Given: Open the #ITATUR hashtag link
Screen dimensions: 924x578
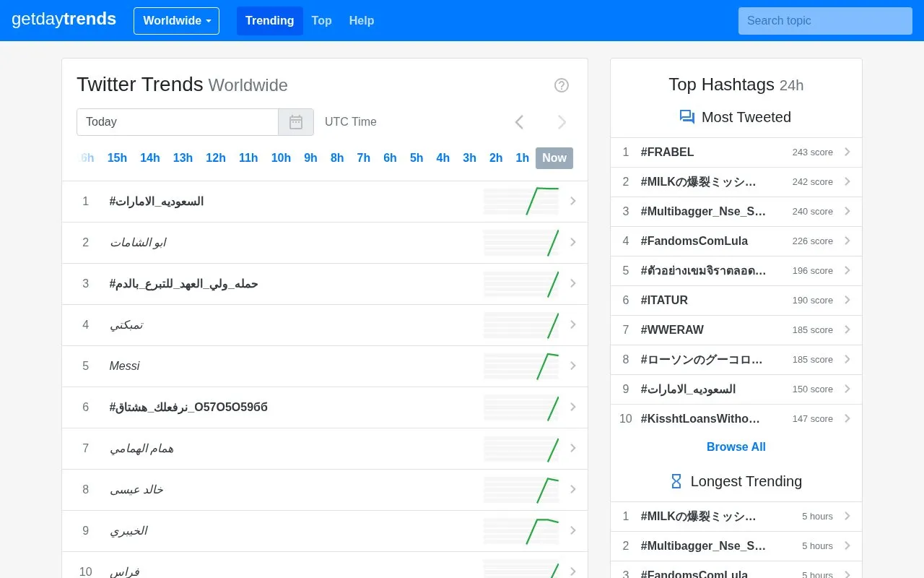Looking at the screenshot, I should pos(664,301).
